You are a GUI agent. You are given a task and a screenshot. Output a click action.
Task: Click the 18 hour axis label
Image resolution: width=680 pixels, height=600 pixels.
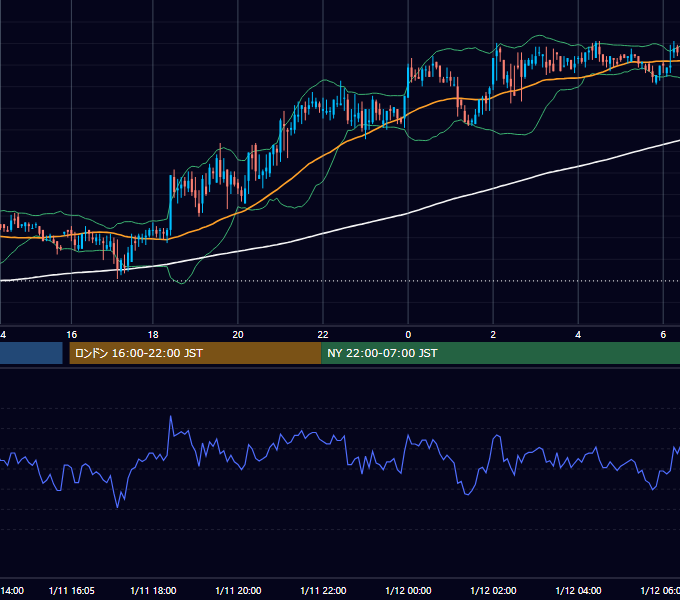[153, 335]
